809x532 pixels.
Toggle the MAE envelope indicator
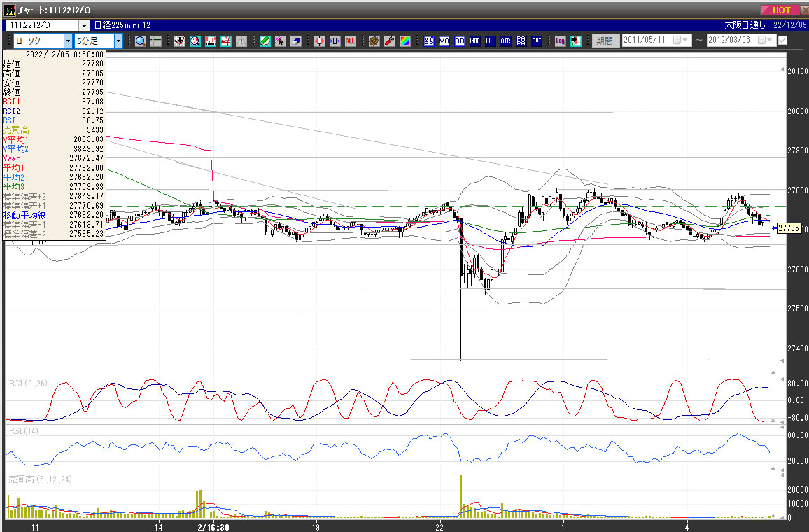pyautogui.click(x=474, y=41)
